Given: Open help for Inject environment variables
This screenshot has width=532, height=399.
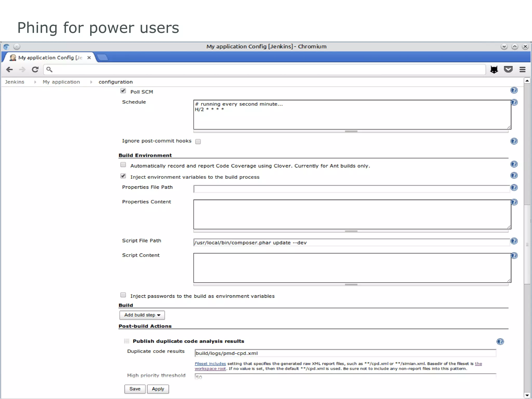Looking at the screenshot, I should coord(514,176).
